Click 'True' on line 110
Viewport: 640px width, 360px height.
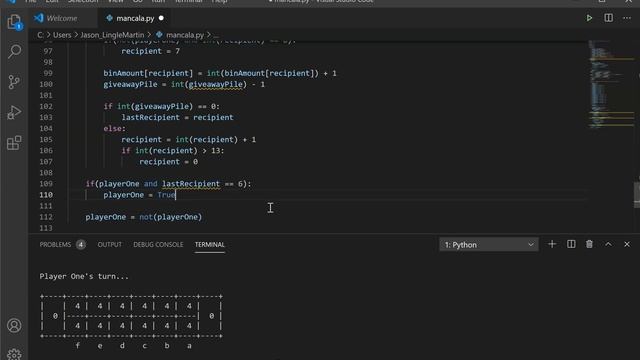click(x=166, y=195)
